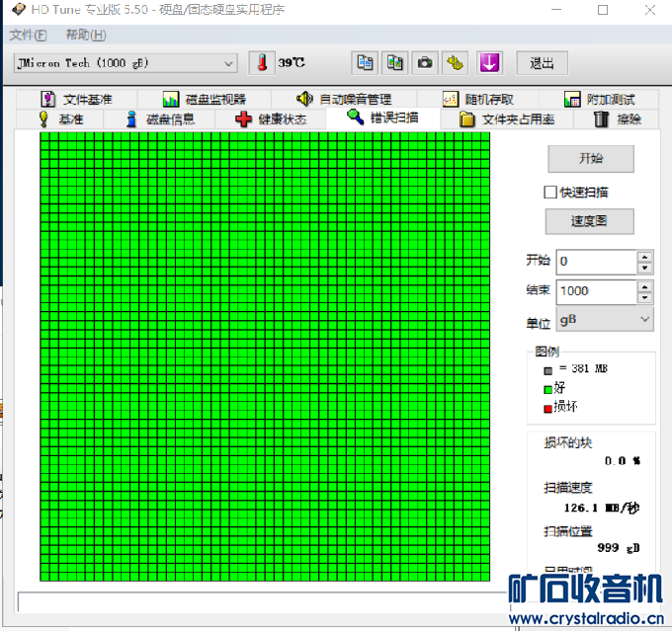Close the HD Tune window
The height and width of the screenshot is (631, 672).
(x=649, y=10)
